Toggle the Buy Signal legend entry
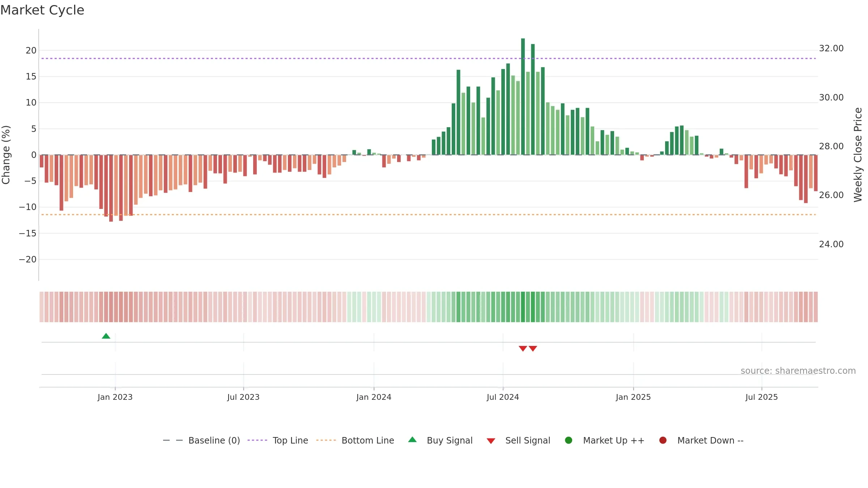The height and width of the screenshot is (488, 868). tap(440, 440)
